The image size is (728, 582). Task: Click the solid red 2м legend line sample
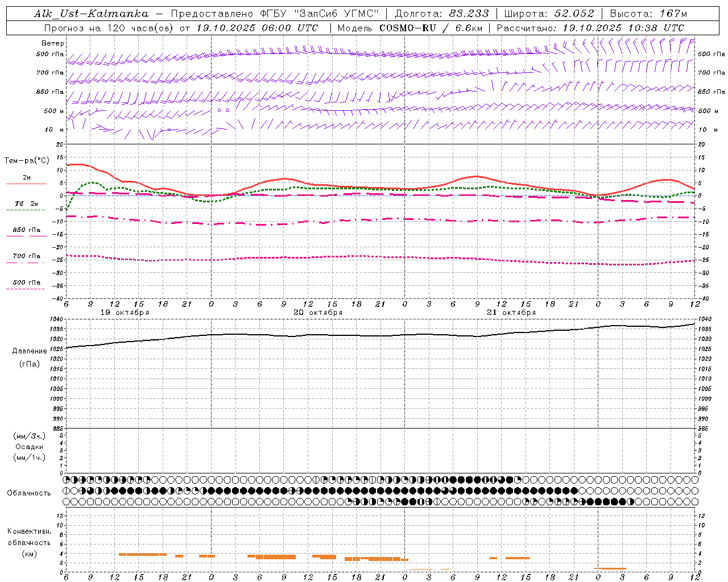click(x=26, y=184)
